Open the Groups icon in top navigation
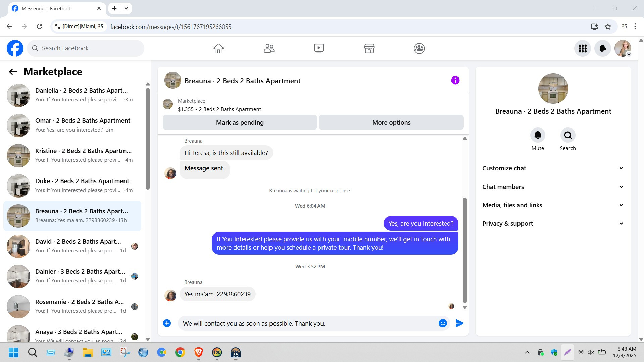Viewport: 644px width, 362px height. coord(419,48)
